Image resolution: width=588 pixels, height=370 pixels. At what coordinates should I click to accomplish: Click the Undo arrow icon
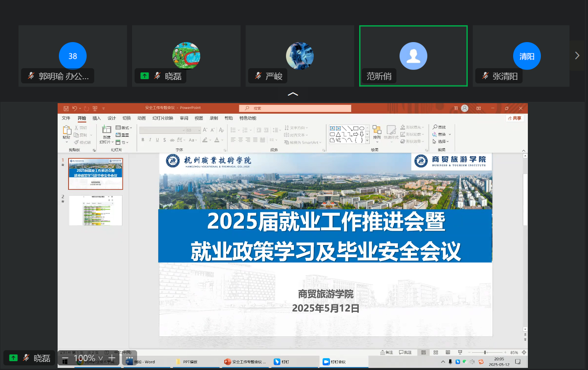(74, 108)
